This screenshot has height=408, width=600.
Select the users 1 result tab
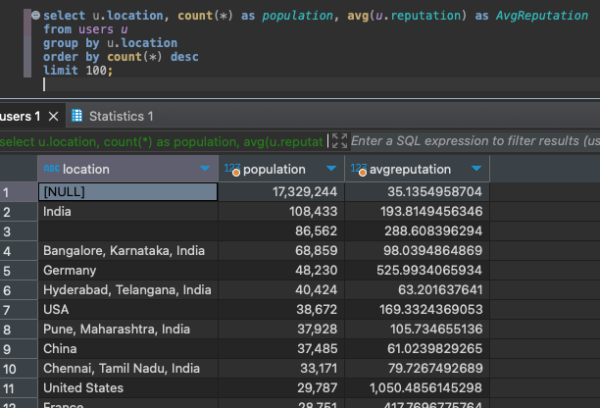pyautogui.click(x=20, y=117)
